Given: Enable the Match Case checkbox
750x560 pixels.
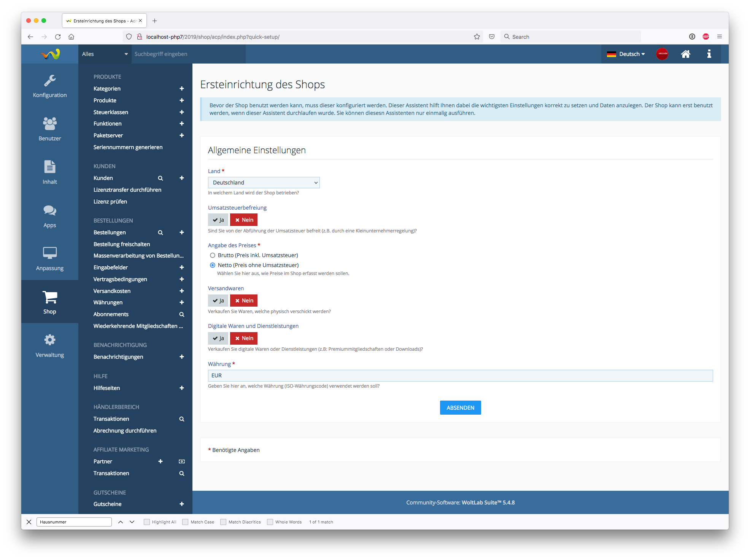Looking at the screenshot, I should click(186, 522).
